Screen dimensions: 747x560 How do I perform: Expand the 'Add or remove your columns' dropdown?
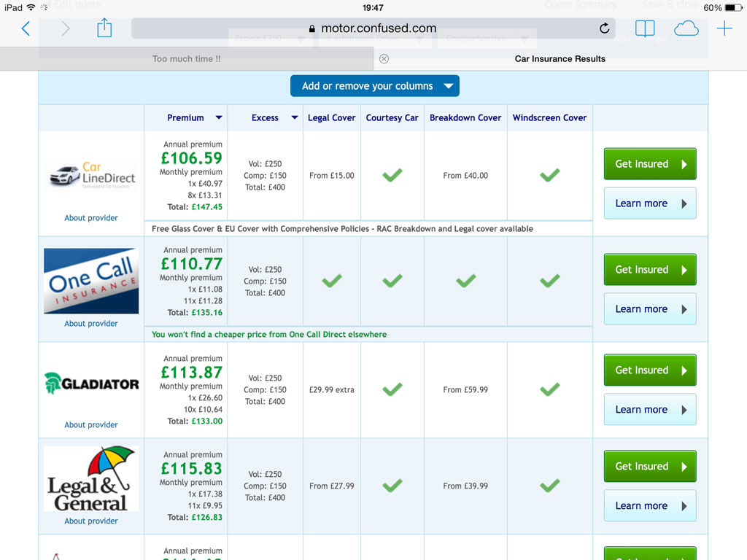pos(375,86)
